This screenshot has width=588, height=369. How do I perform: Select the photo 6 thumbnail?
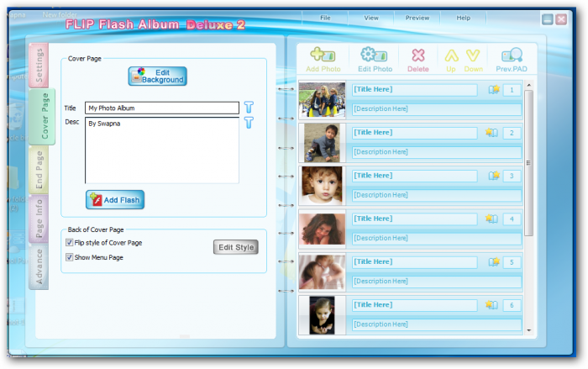coord(322,315)
